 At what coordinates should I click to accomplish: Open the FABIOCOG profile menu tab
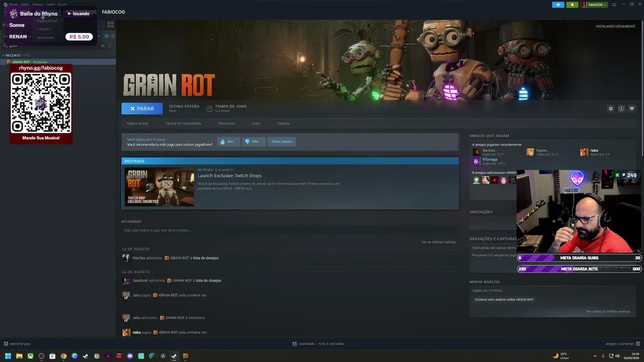pos(113,12)
